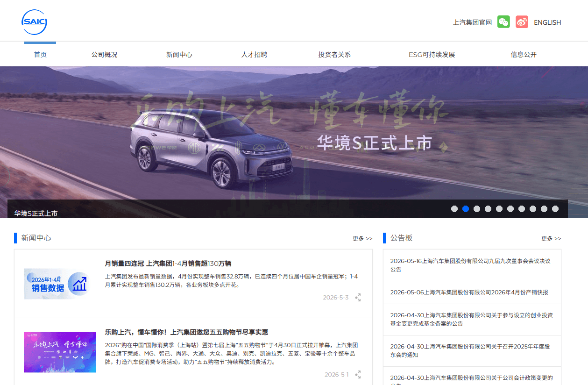Click the summary text about 4月份整车销售32.8万辆

click(x=231, y=280)
